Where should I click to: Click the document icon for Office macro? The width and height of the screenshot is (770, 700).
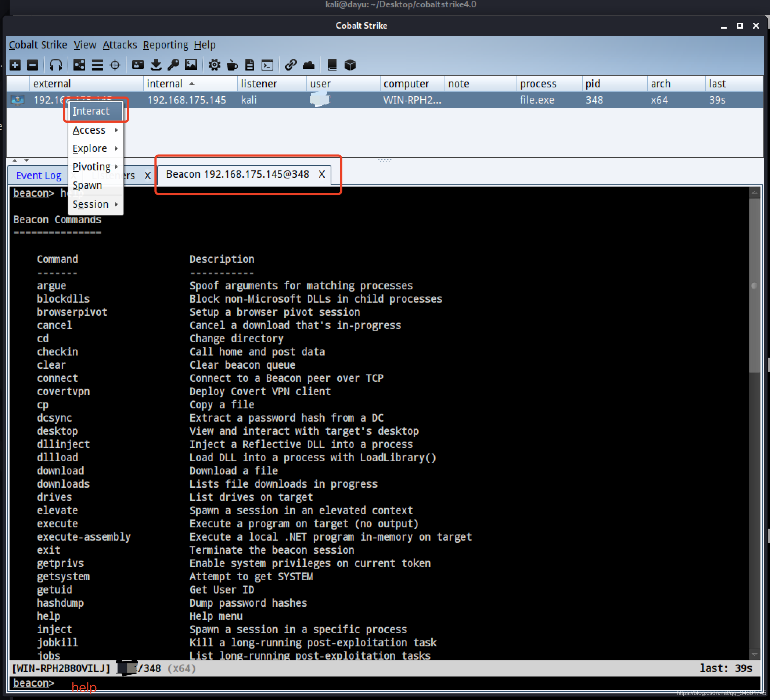(250, 65)
